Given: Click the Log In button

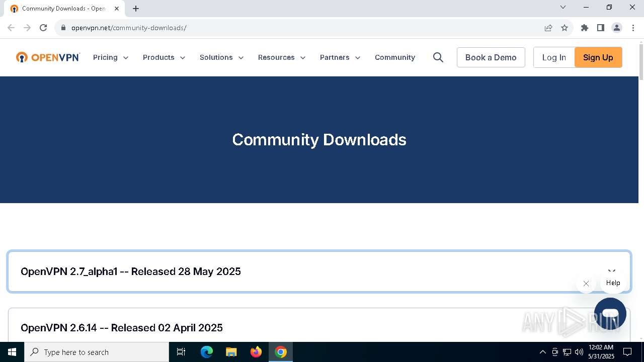Looking at the screenshot, I should 554,57.
